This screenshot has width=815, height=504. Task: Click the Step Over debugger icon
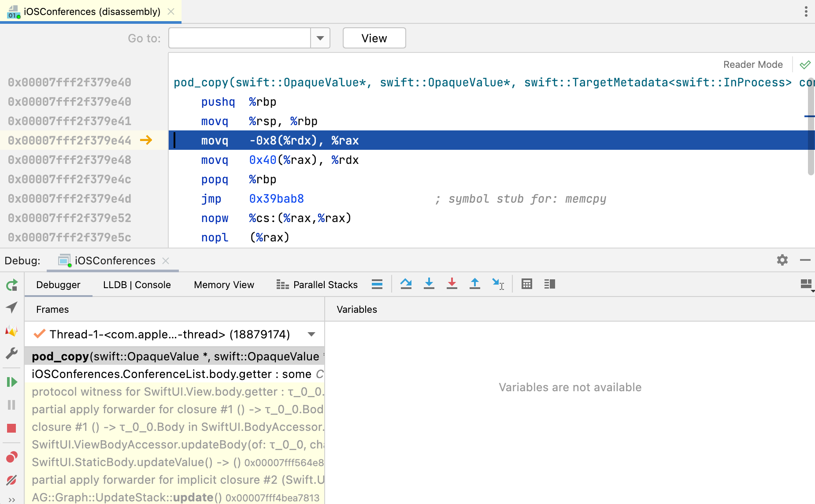(406, 284)
